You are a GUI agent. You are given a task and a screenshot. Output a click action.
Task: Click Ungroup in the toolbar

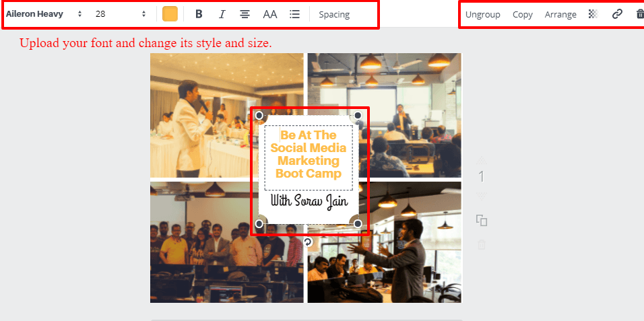[x=482, y=14]
